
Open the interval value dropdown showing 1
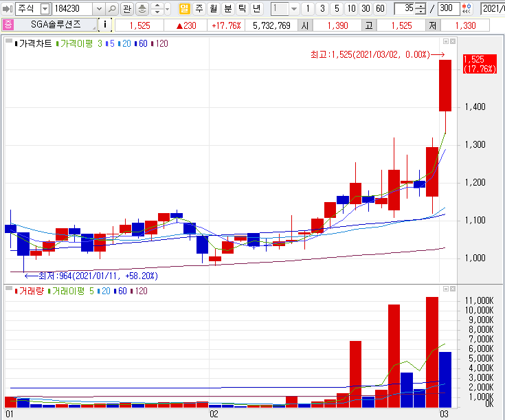click(294, 9)
